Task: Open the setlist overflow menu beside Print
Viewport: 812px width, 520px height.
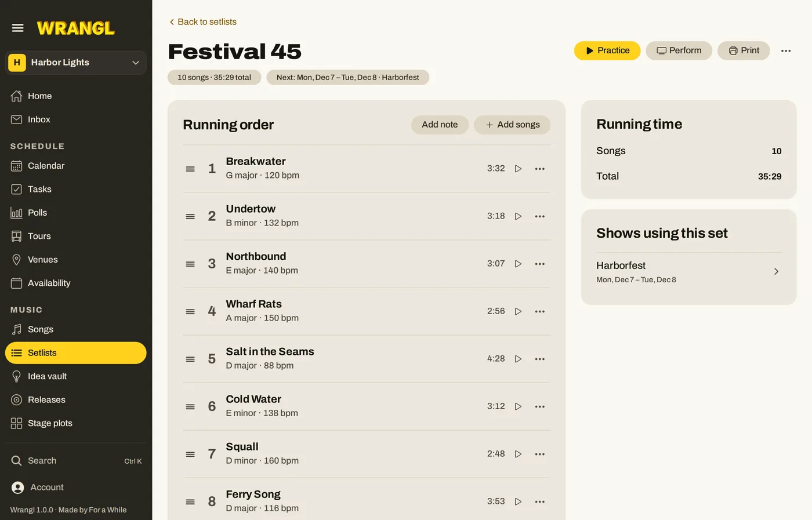Action: (786, 51)
